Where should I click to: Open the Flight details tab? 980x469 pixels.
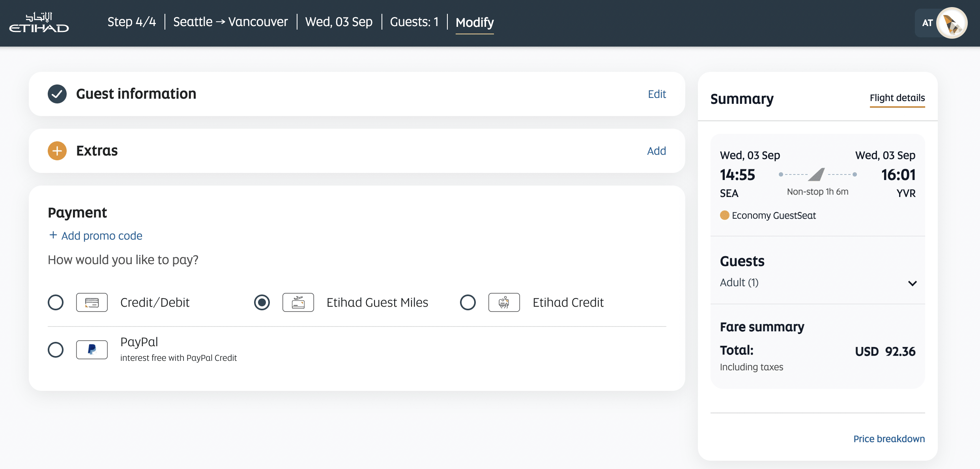pyautogui.click(x=897, y=98)
